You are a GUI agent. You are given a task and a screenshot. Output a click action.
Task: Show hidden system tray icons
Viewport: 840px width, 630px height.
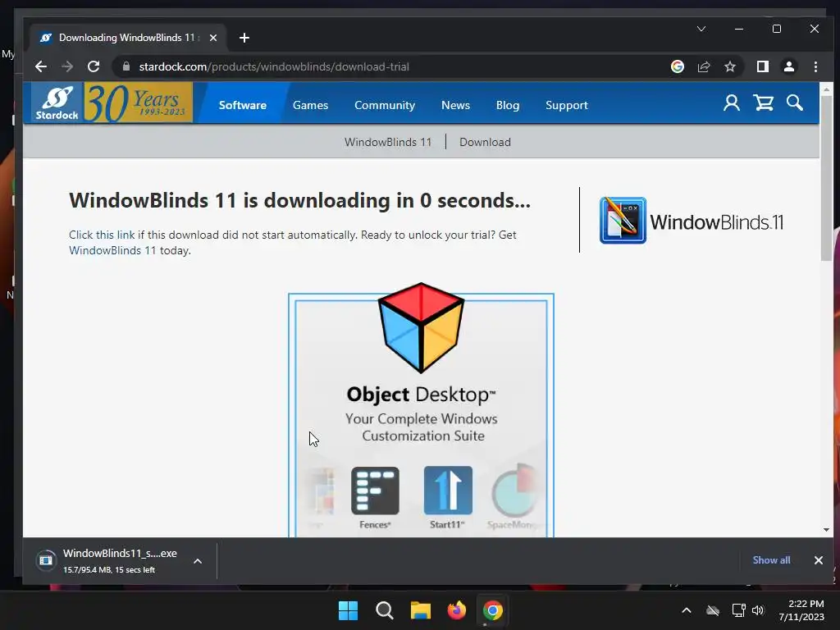687,610
